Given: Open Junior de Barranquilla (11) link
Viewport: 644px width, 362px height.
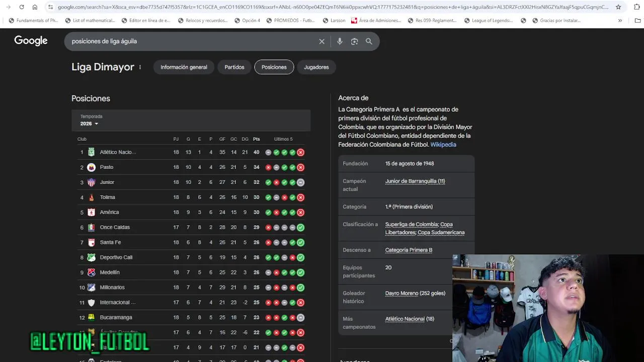Looking at the screenshot, I should point(415,181).
